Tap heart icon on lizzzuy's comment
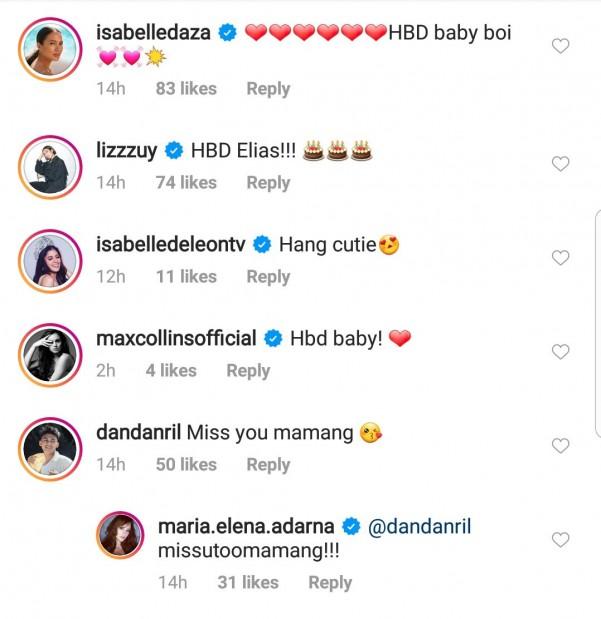 (x=561, y=164)
